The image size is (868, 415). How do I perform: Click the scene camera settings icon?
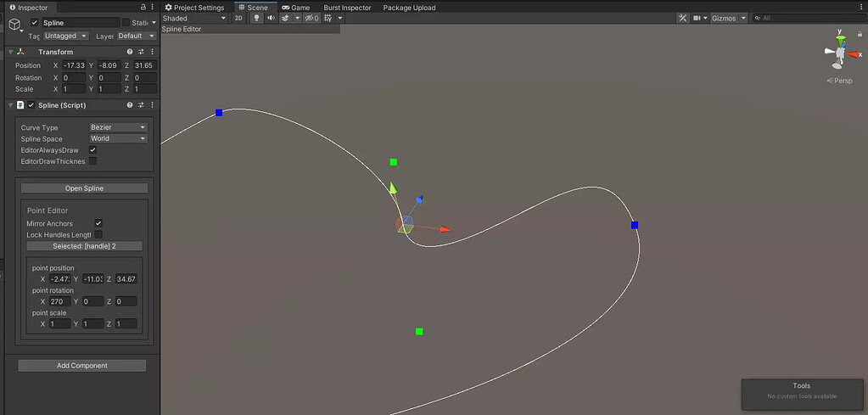(697, 18)
